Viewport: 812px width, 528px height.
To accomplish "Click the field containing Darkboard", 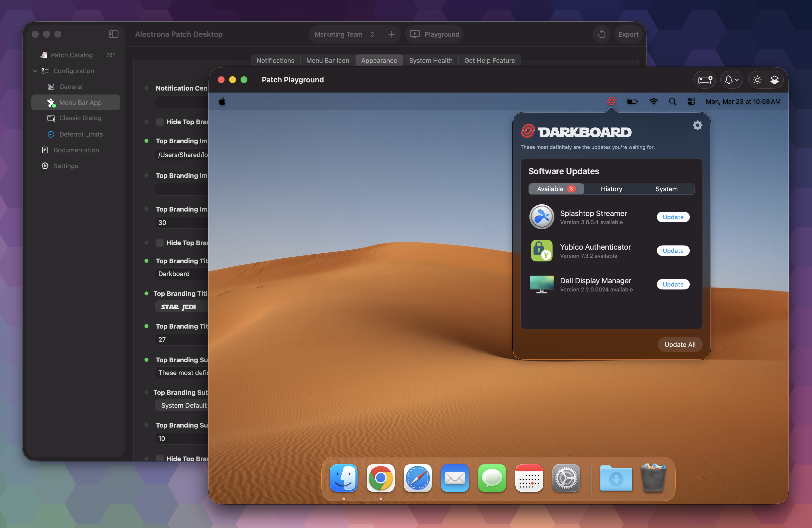I will click(182, 274).
